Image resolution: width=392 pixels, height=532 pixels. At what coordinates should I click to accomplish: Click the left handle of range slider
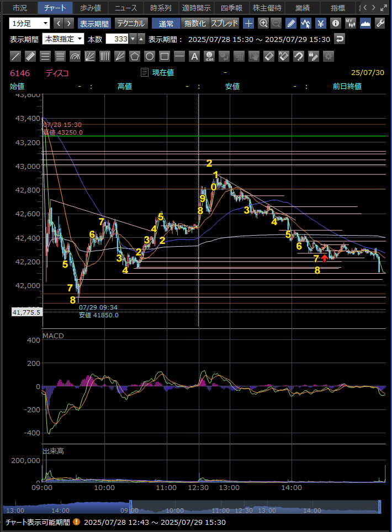coord(131,506)
